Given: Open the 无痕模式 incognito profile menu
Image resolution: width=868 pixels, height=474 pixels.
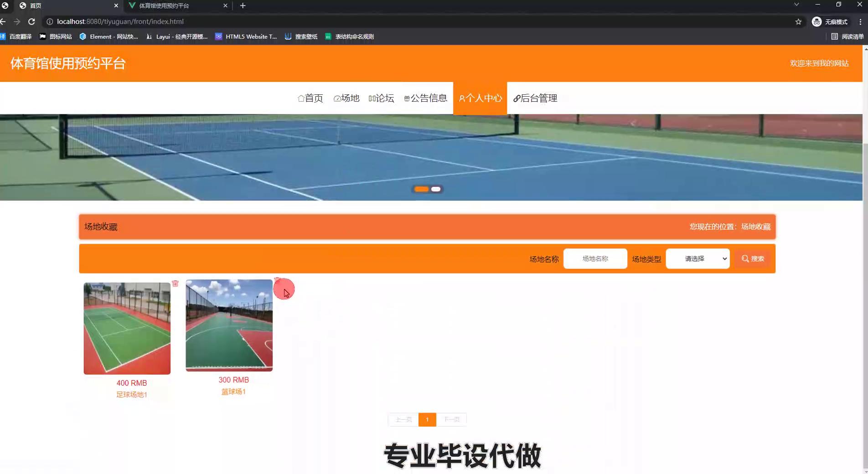Looking at the screenshot, I should point(830,21).
